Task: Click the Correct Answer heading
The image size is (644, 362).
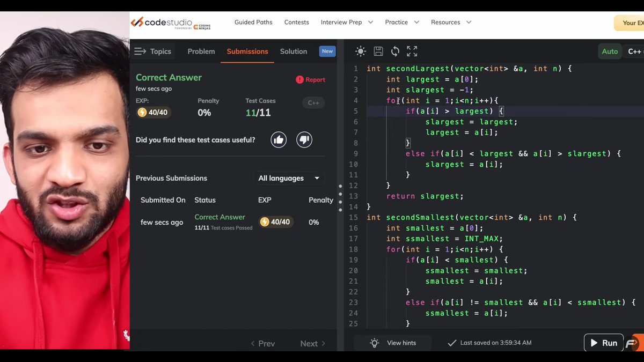Action: [169, 77]
